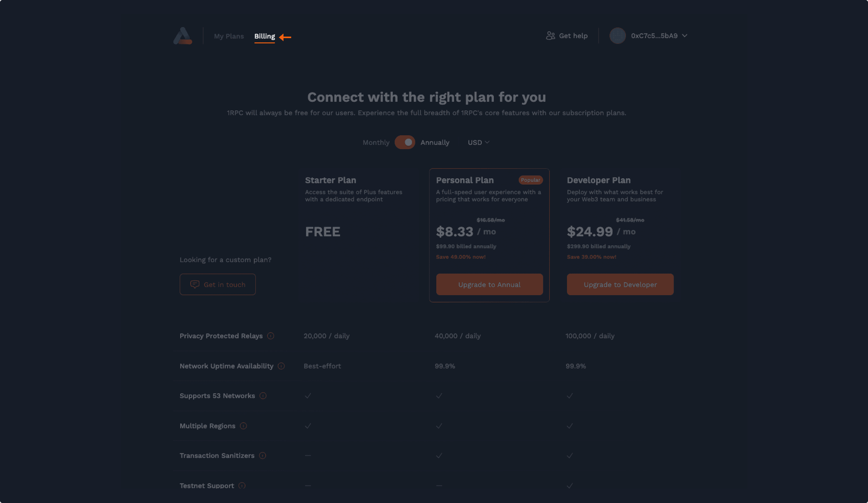Click Get in touch for custom plan
This screenshot has height=503, width=868.
218,285
